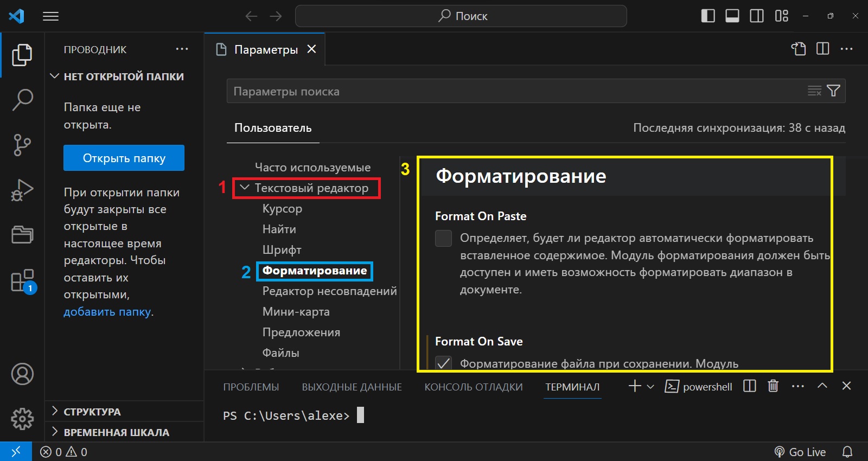The image size is (868, 461).
Task: Split the terminal
Action: pos(750,386)
